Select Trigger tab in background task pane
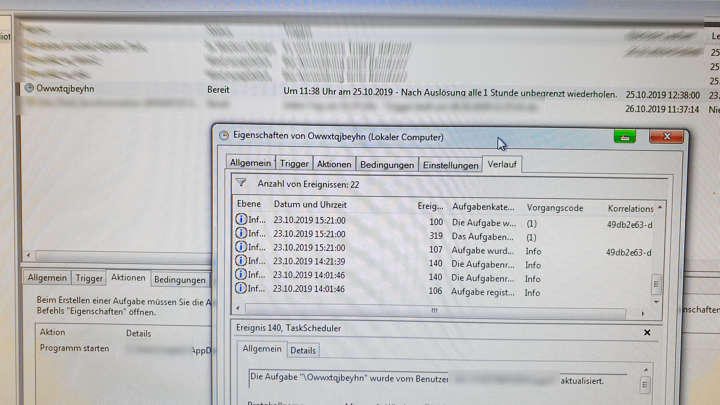The width and height of the screenshot is (720, 405). click(89, 278)
